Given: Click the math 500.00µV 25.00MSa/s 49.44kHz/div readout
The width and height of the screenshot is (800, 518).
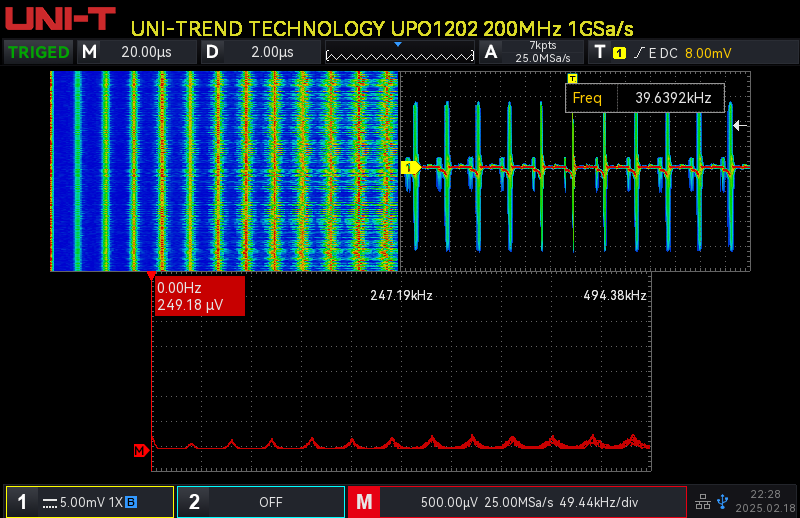Looking at the screenshot, I should pos(529,503).
